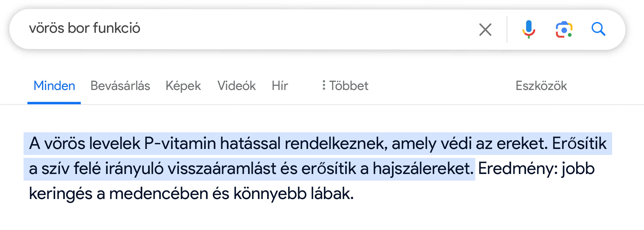Switch to the Bevásárlás tab
The height and width of the screenshot is (230, 644).
click(x=120, y=86)
